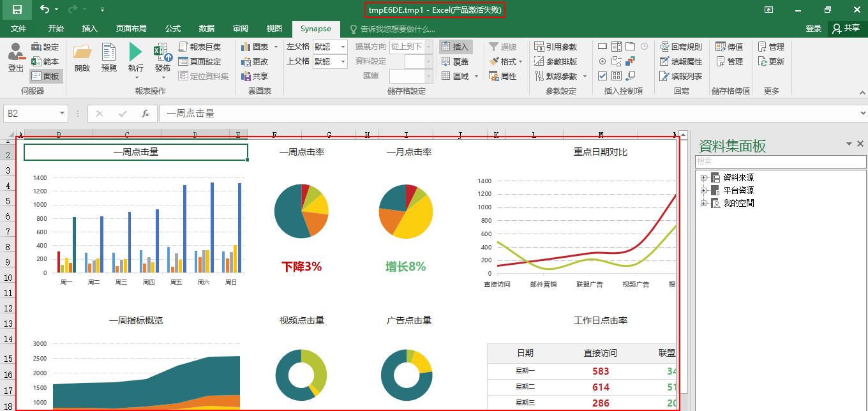Insert a checkbox control from the ribbon
This screenshot has height=411, width=868.
tap(602, 76)
